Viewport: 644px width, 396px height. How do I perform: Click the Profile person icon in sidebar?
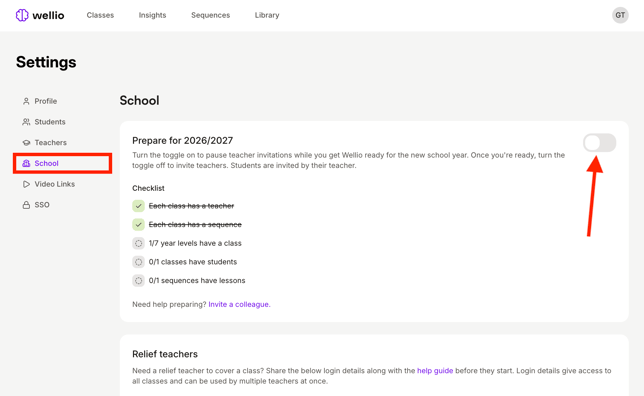pos(26,101)
